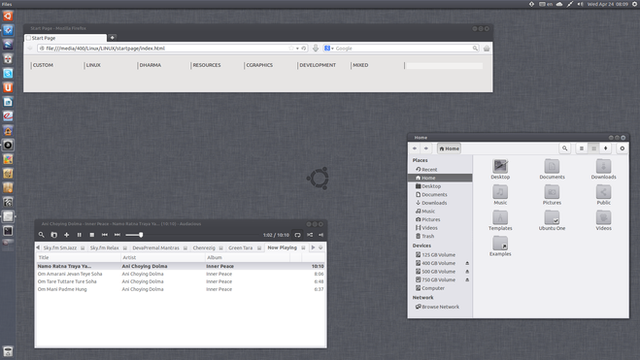Select Trash in Files sidebar
Screen dimensions: 640x360
point(440,236)
